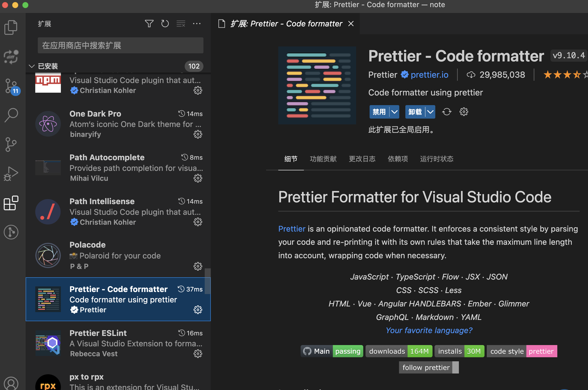
Task: Follow the blue Prettier link in description
Action: click(x=292, y=229)
